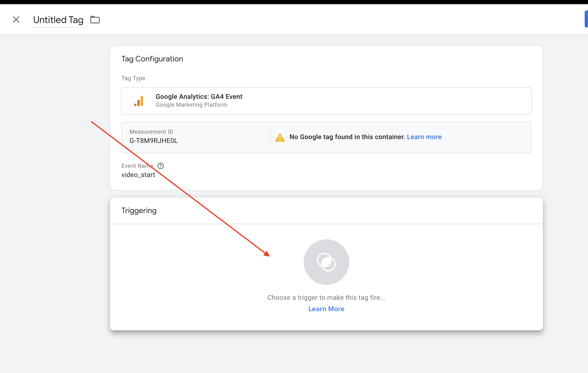This screenshot has width=588, height=373.
Task: Open the Learn More link under Triggering
Action: pos(326,309)
